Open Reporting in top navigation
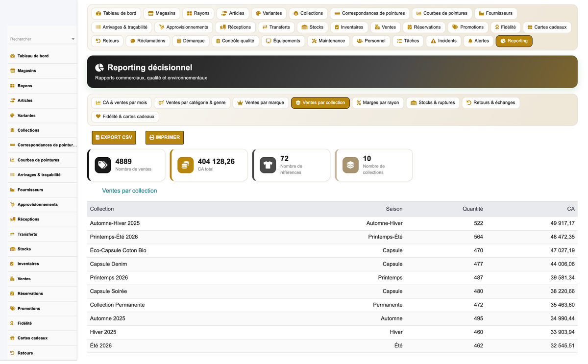Viewport: 588px width, 364px height. click(514, 41)
